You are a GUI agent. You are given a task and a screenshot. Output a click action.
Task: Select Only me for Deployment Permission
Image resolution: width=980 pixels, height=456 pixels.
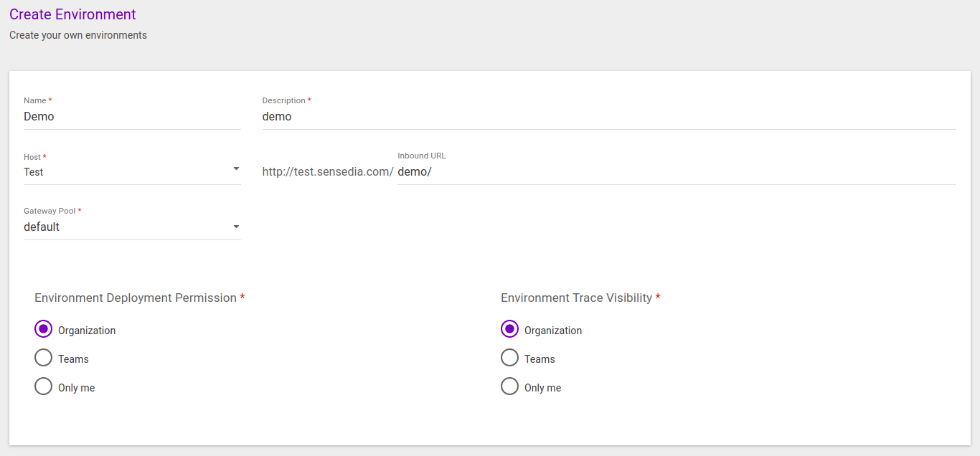pyautogui.click(x=44, y=386)
